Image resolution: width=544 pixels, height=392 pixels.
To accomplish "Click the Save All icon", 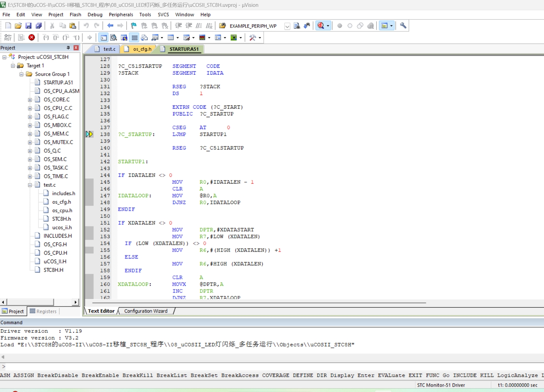I will (39, 26).
